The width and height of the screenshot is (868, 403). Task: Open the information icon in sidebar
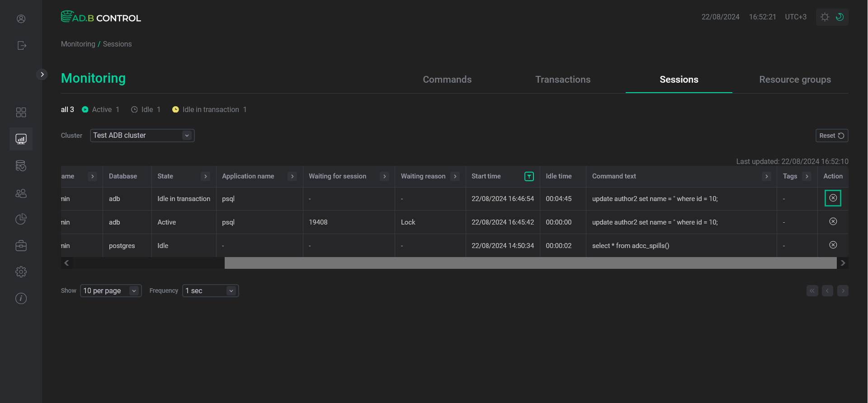click(21, 298)
